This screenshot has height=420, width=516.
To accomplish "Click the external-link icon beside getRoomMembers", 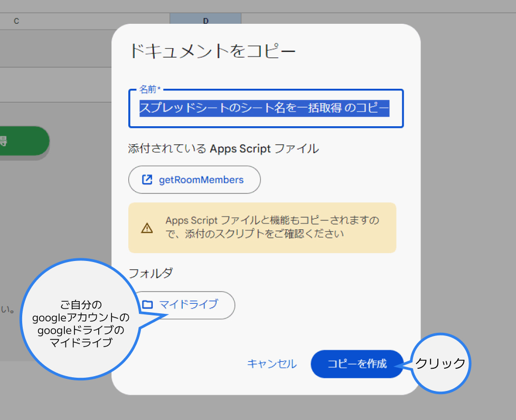I will pos(147,180).
